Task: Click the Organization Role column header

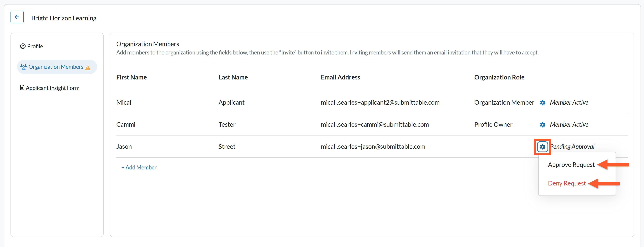Action: [499, 77]
